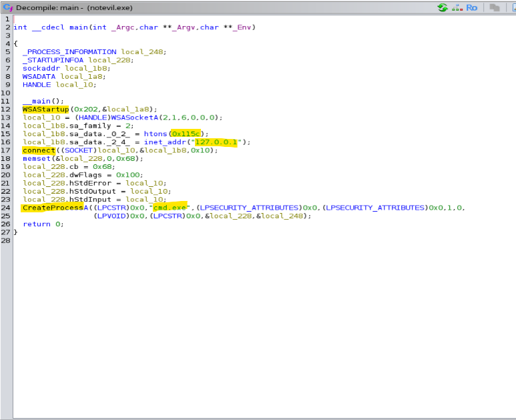This screenshot has height=420, width=516.
Task: Click local_1a8 declaration on line 8
Action: click(x=81, y=77)
